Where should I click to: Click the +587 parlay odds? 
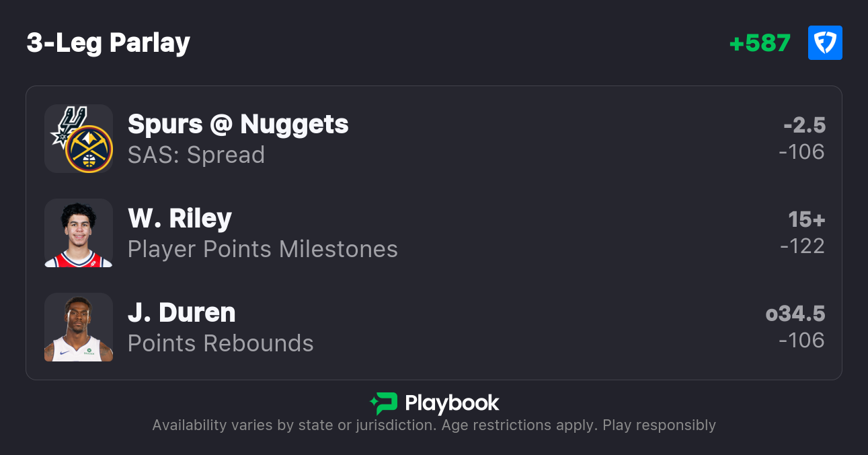point(760,43)
